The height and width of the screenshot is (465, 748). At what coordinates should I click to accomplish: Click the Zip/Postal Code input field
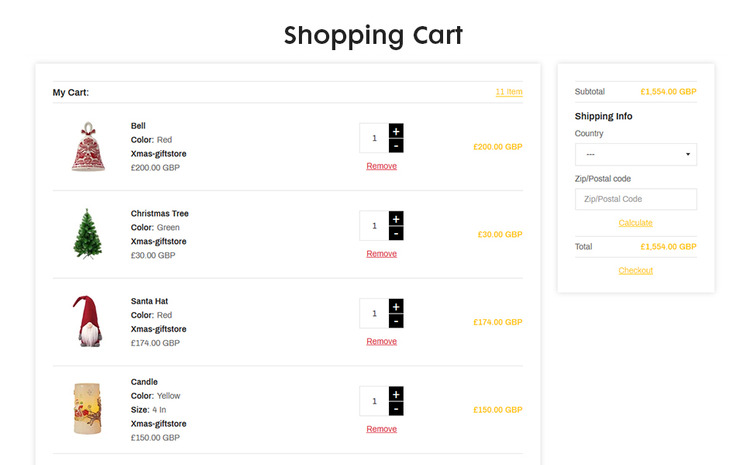click(x=635, y=199)
